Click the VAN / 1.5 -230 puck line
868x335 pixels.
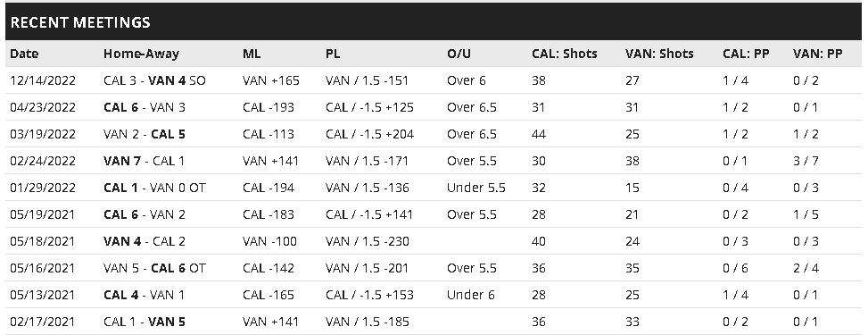[x=367, y=241]
